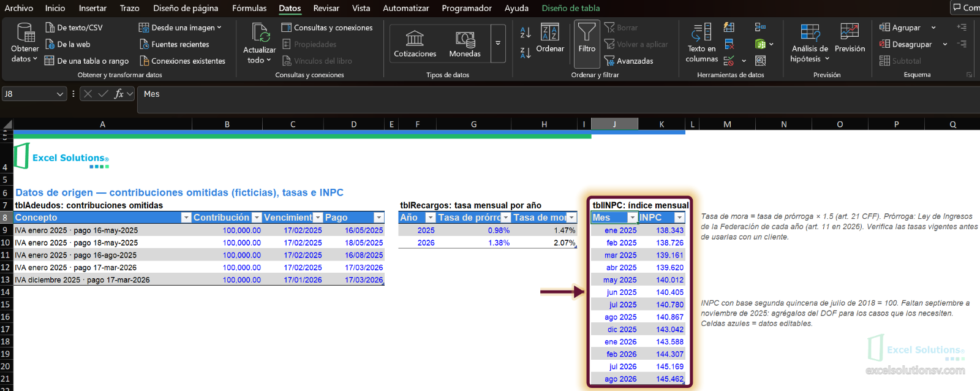Click Consolidar icon
Viewport: 980px width, 391px height.
click(760, 27)
